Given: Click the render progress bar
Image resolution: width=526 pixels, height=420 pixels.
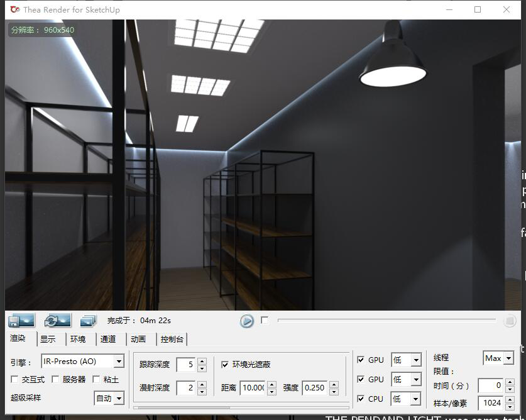Looking at the screenshot, I should pos(386,320).
